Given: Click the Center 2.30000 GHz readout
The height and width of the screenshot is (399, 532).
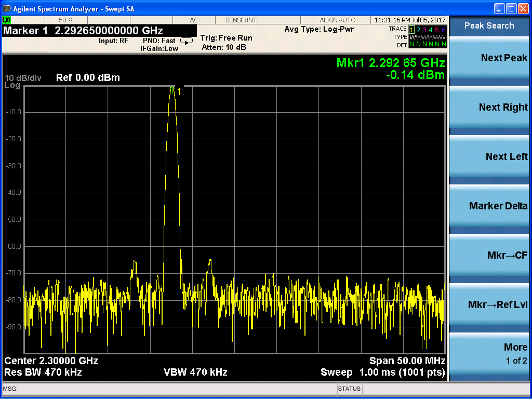Looking at the screenshot, I should coord(51,361).
